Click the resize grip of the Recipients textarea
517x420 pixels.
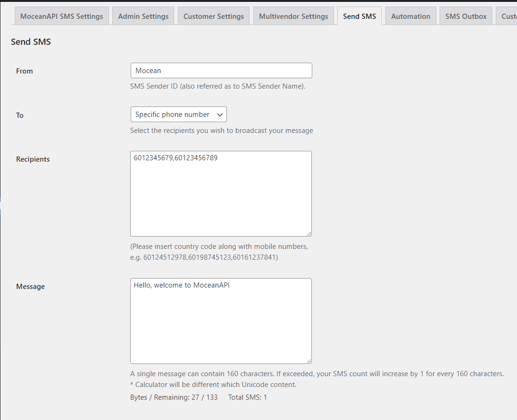[x=309, y=233]
